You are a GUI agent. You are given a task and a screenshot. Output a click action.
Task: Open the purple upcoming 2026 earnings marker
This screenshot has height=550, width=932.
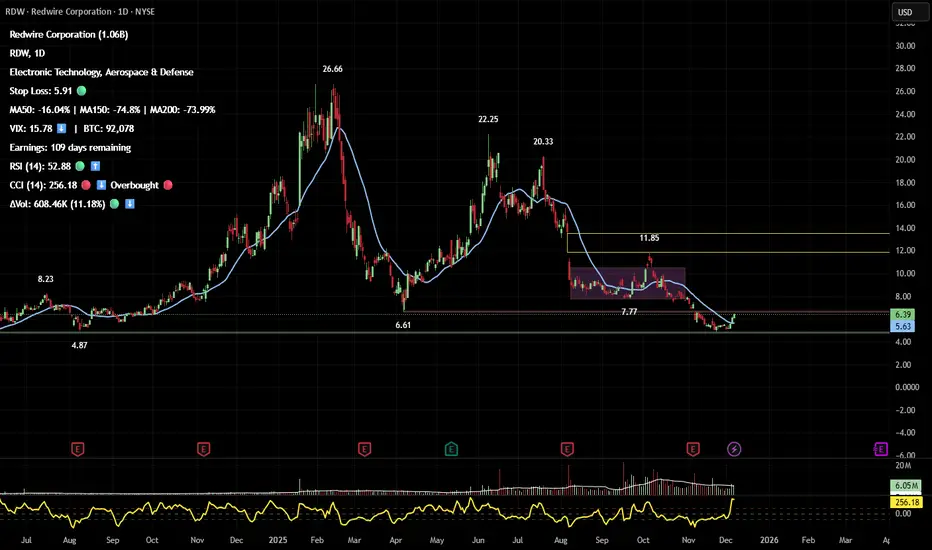click(880, 449)
